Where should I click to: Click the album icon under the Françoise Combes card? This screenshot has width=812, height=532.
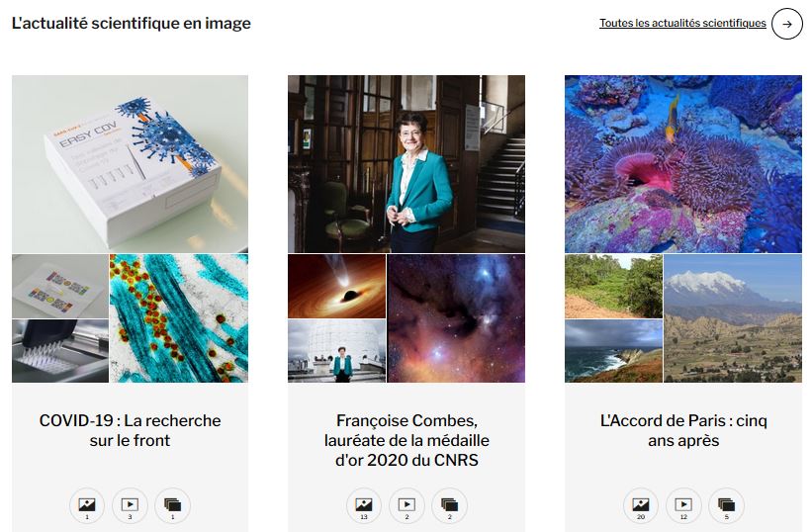point(449,505)
